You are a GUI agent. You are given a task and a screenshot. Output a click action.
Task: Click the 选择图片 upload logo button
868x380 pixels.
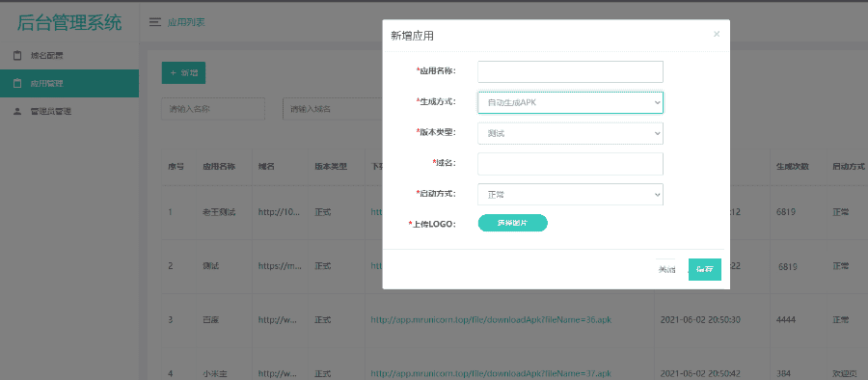point(513,223)
